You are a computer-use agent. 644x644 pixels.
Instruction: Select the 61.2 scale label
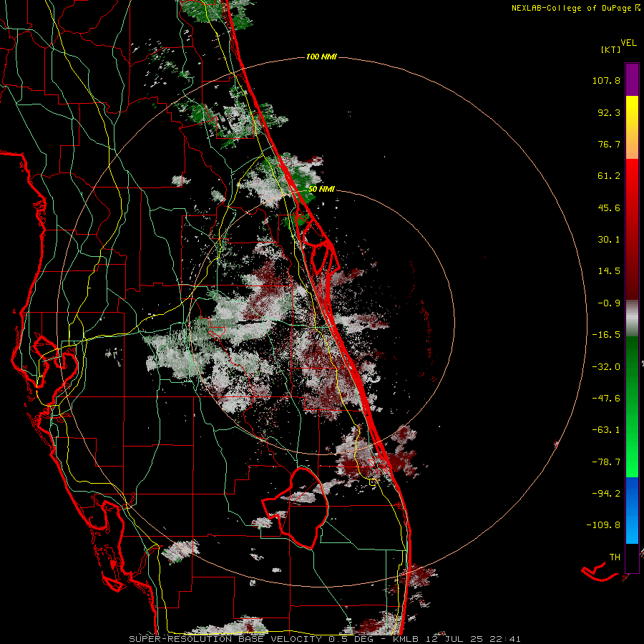click(609, 176)
